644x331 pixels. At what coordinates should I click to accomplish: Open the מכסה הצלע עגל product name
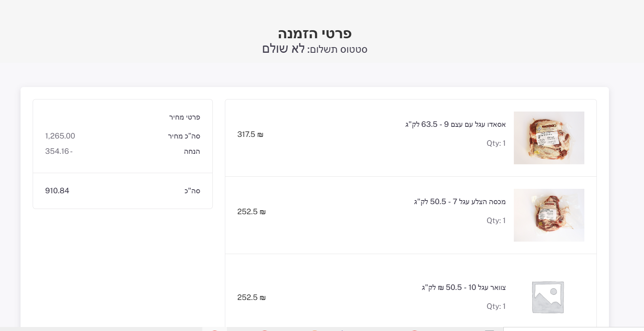point(459,202)
